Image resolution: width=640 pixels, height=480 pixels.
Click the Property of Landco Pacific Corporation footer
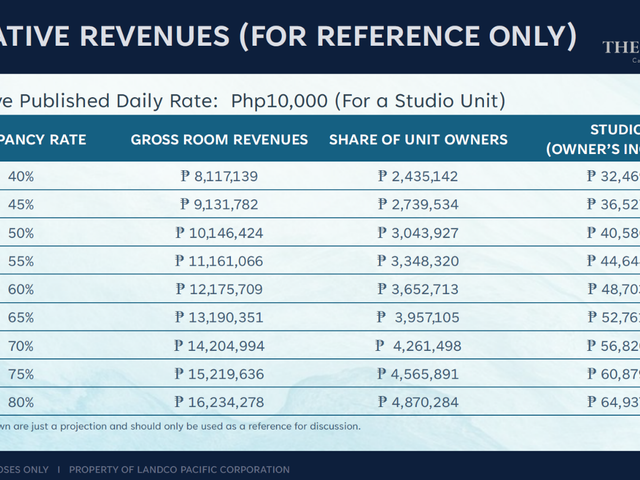pyautogui.click(x=179, y=470)
